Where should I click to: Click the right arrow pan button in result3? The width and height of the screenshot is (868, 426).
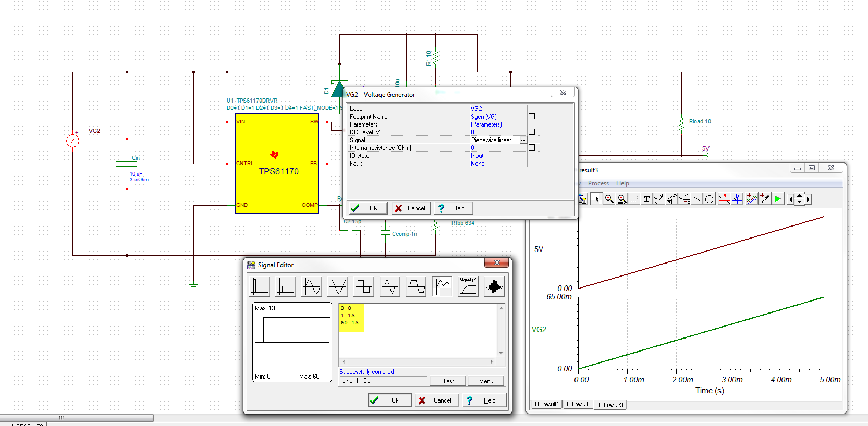tap(808, 199)
